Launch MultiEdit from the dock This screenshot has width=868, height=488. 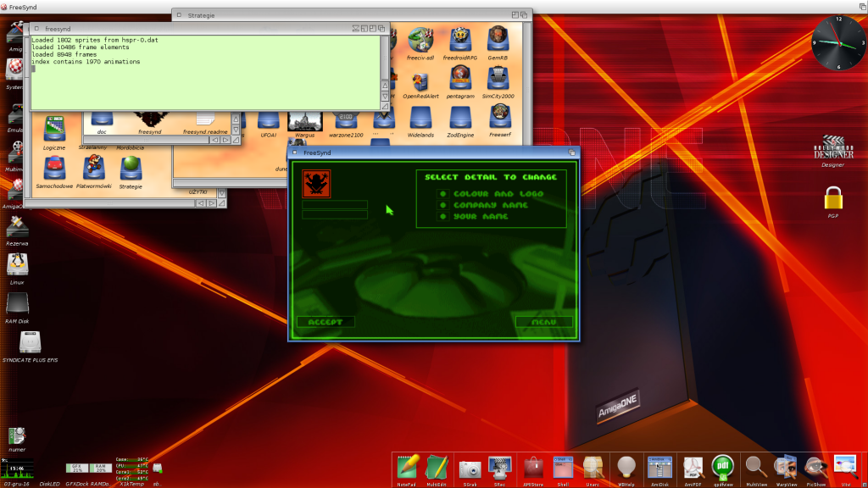(x=437, y=468)
